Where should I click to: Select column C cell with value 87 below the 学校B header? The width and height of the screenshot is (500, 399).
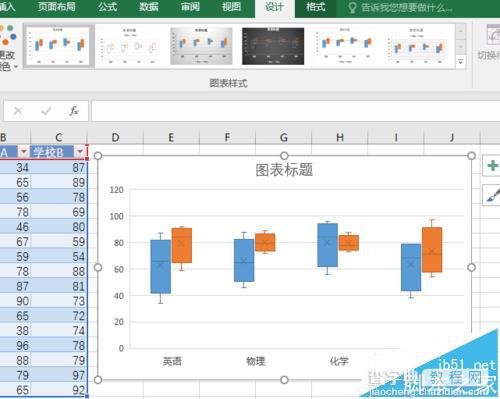(59, 167)
